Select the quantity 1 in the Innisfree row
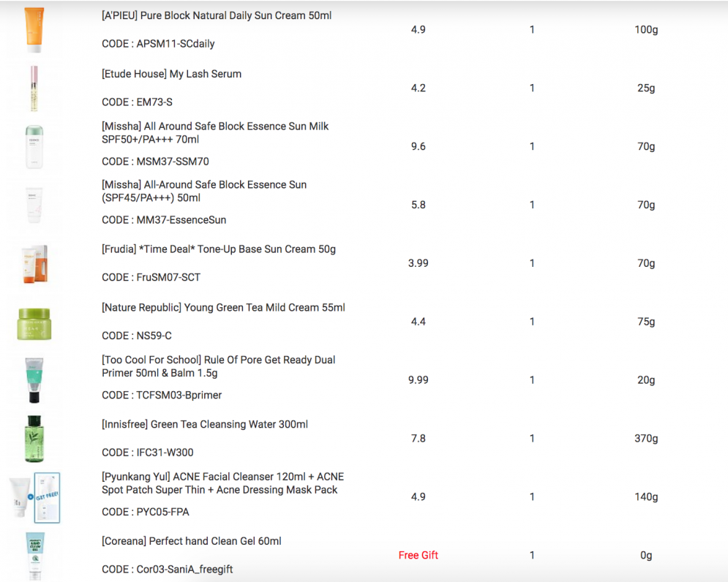Viewport: 728px width, 582px height. (532, 438)
